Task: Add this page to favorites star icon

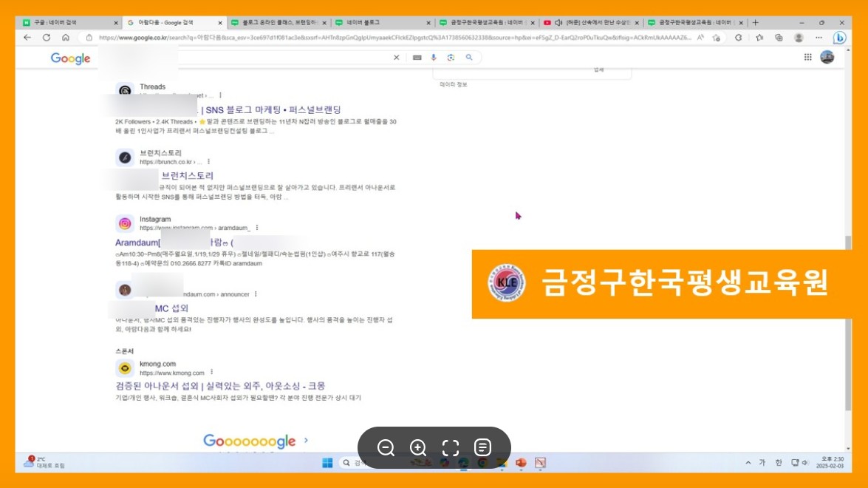Action: pyautogui.click(x=717, y=38)
